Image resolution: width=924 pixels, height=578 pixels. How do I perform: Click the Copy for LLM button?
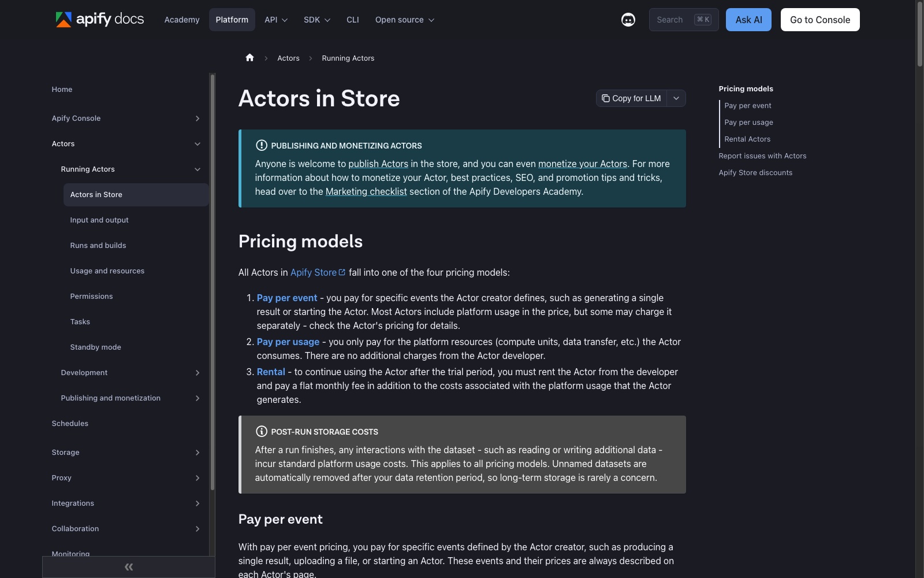tap(631, 98)
